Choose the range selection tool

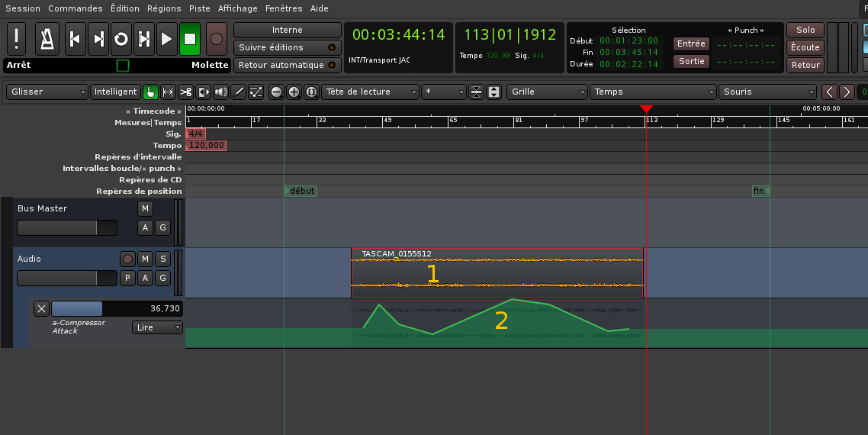[x=168, y=92]
